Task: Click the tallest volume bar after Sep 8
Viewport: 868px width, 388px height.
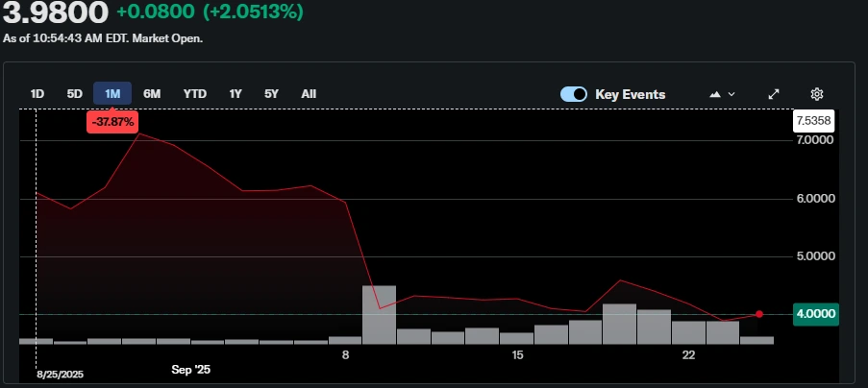Action: coord(379,314)
